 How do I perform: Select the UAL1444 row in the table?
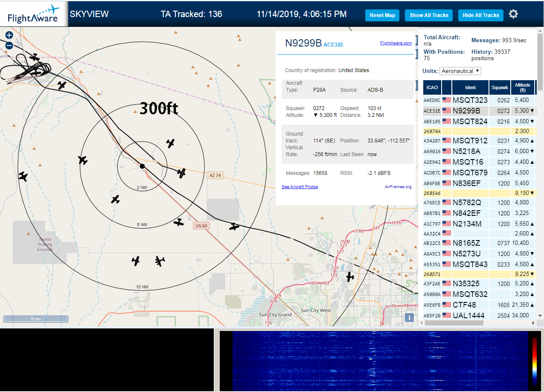click(x=479, y=315)
